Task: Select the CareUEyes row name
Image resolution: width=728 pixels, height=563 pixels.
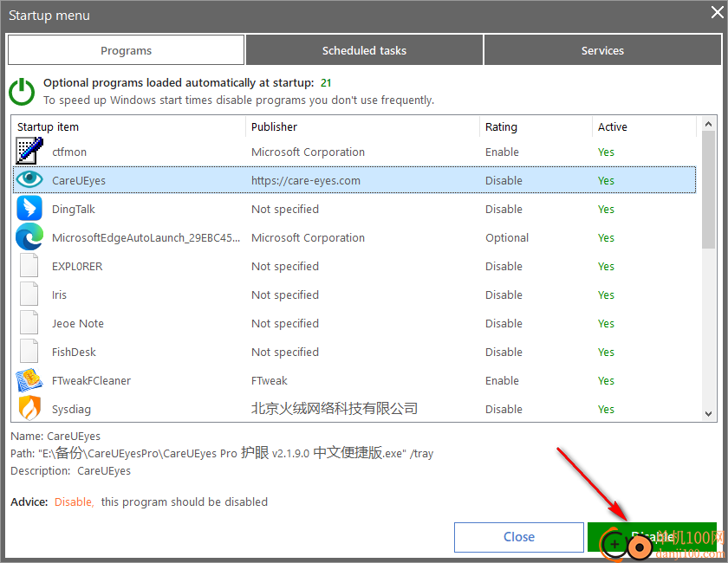Action: [79, 180]
